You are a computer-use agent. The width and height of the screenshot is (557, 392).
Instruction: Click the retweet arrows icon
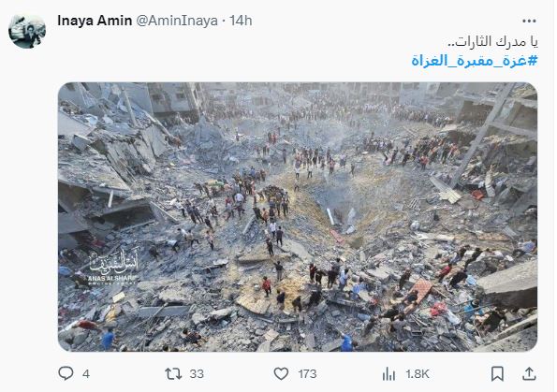(x=173, y=373)
